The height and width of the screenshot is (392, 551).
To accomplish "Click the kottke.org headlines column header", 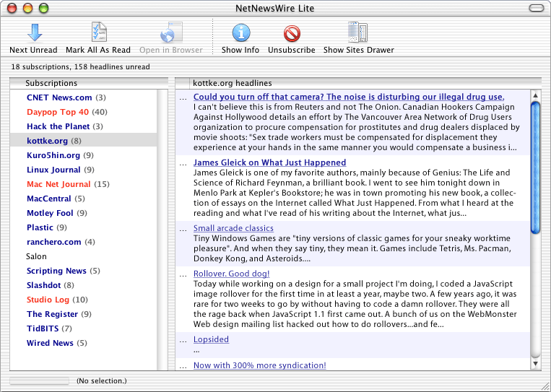I will (232, 83).
